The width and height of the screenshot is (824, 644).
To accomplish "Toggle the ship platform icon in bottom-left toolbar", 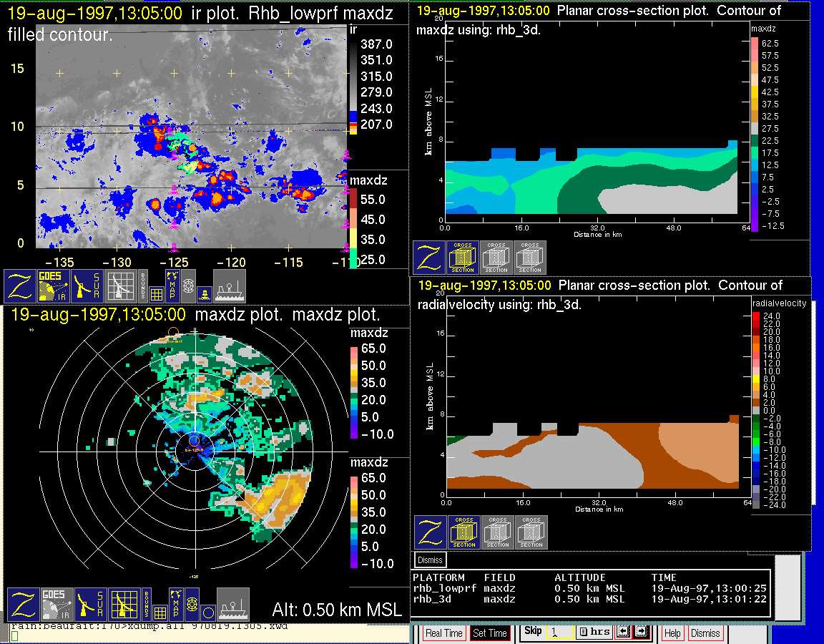I will pyautogui.click(x=232, y=605).
